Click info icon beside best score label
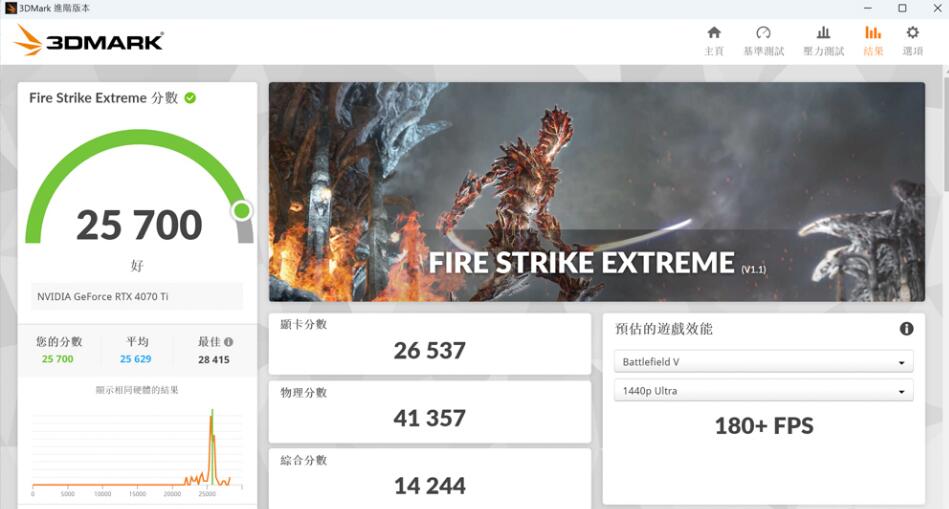The image size is (949, 509). [228, 342]
